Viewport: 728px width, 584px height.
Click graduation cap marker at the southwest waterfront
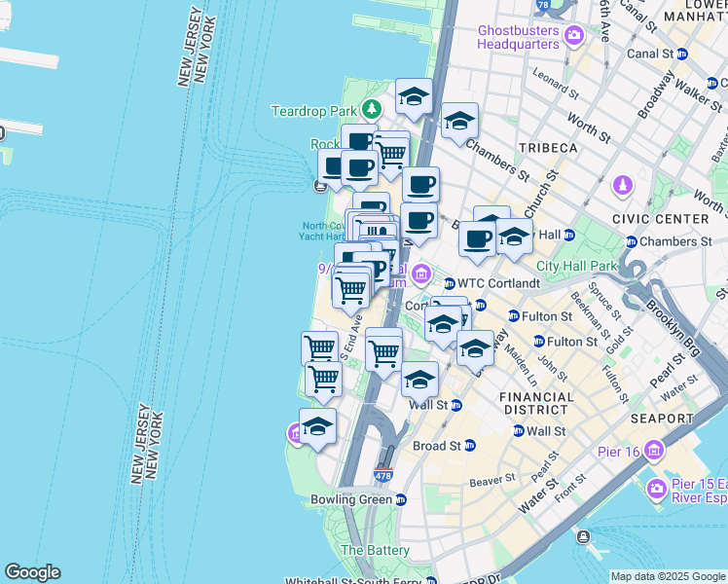[x=317, y=427]
